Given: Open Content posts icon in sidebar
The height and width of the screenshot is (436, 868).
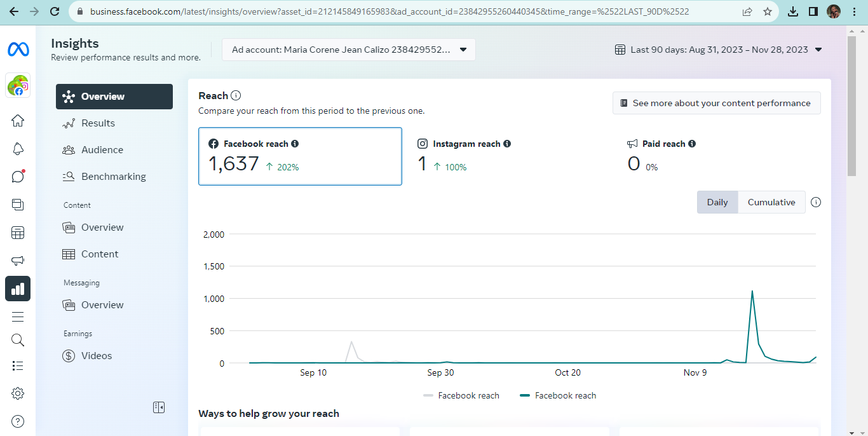Looking at the screenshot, I should [18, 205].
